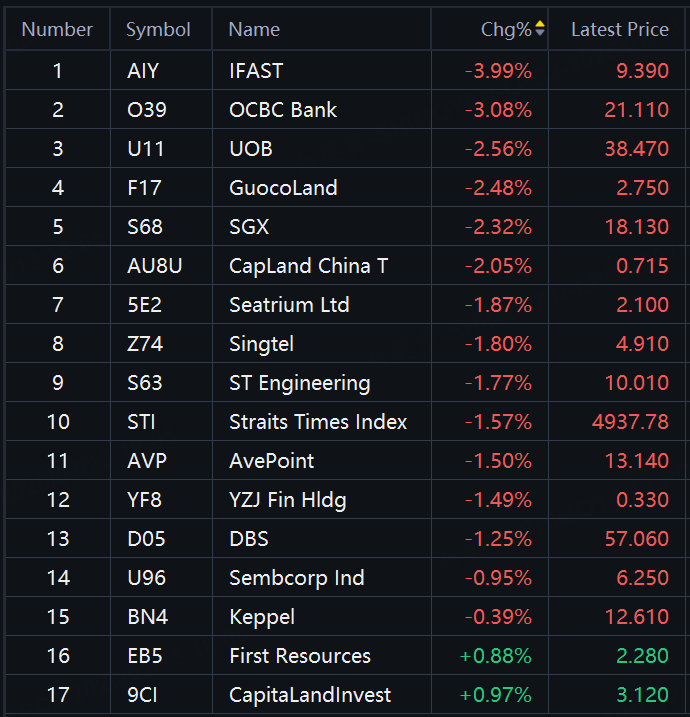
Task: Open the Straits Times Index name
Action: click(318, 422)
